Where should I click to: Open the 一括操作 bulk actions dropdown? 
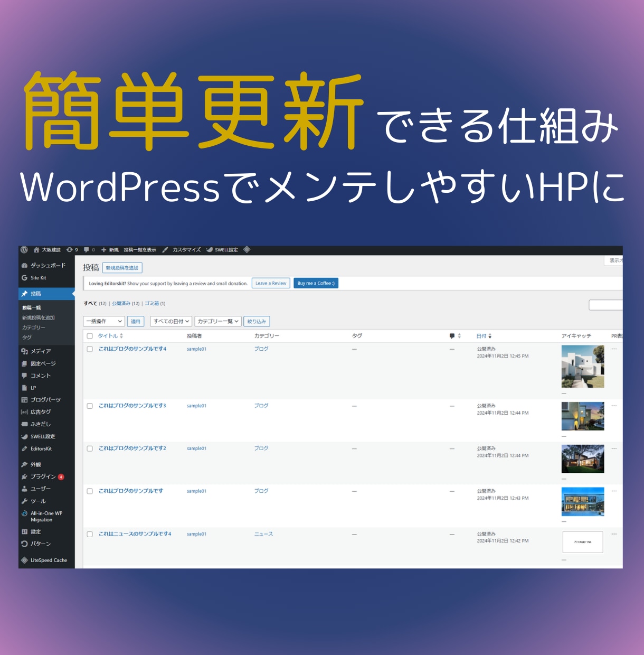click(104, 321)
